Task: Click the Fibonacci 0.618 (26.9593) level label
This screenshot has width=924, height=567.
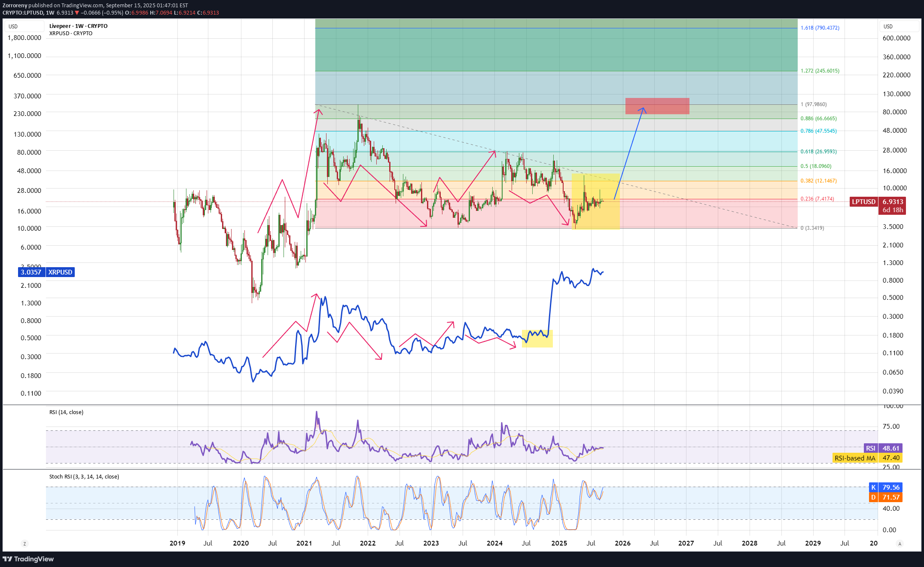Action: point(818,151)
